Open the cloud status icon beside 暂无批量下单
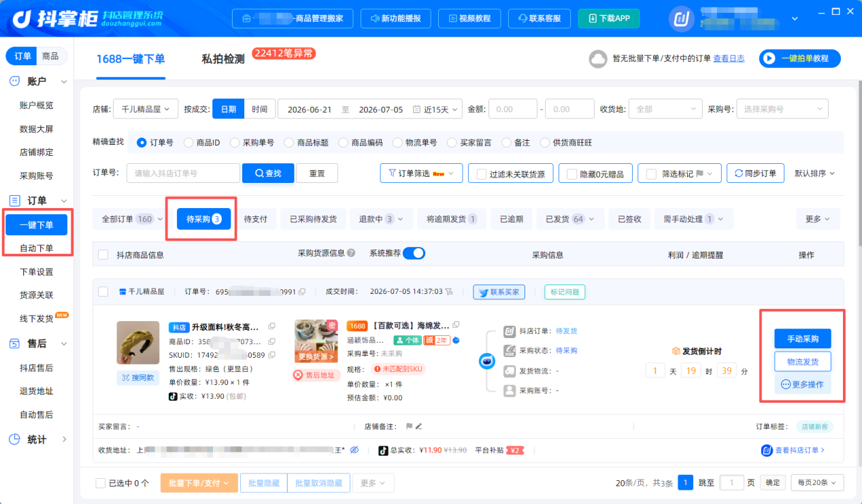 pos(597,59)
